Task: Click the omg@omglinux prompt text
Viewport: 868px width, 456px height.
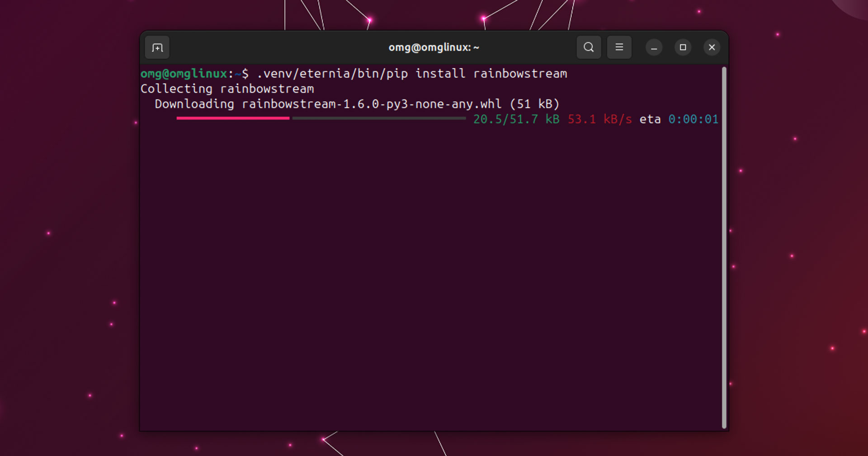Action: coord(184,74)
